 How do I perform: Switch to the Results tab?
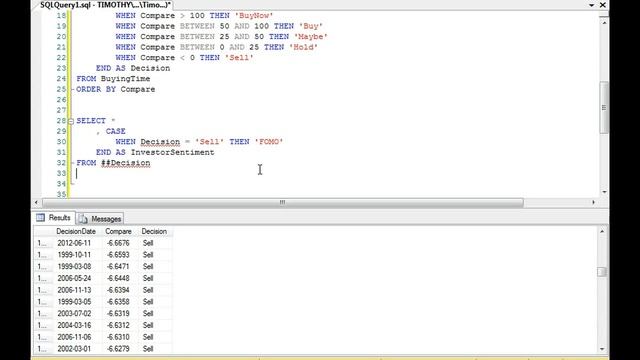54,218
